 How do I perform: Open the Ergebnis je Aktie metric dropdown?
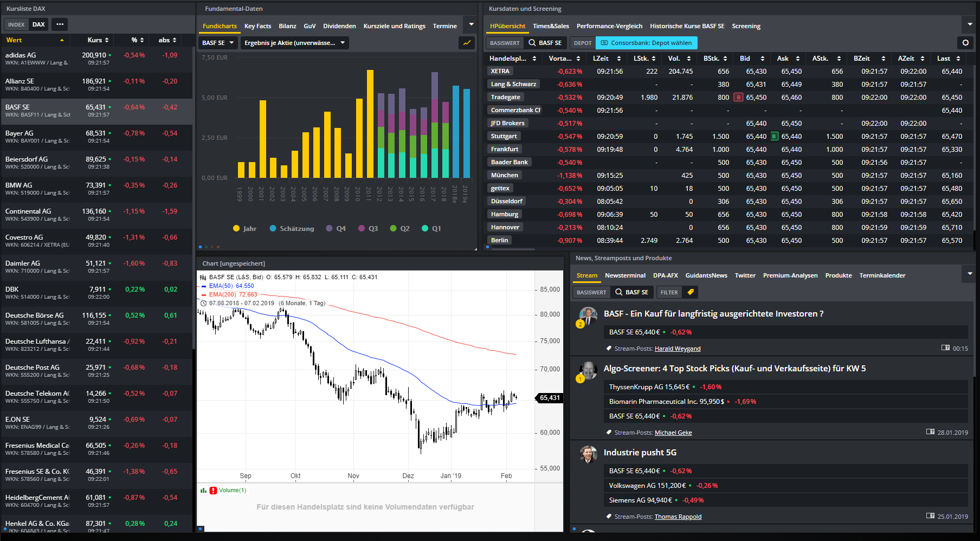pyautogui.click(x=294, y=43)
